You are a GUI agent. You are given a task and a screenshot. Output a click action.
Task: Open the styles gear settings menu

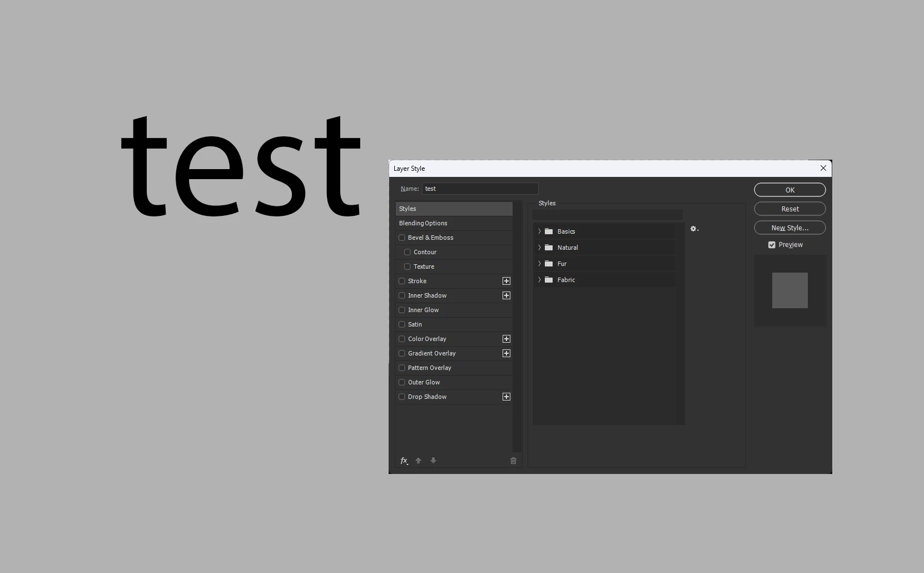pos(694,229)
